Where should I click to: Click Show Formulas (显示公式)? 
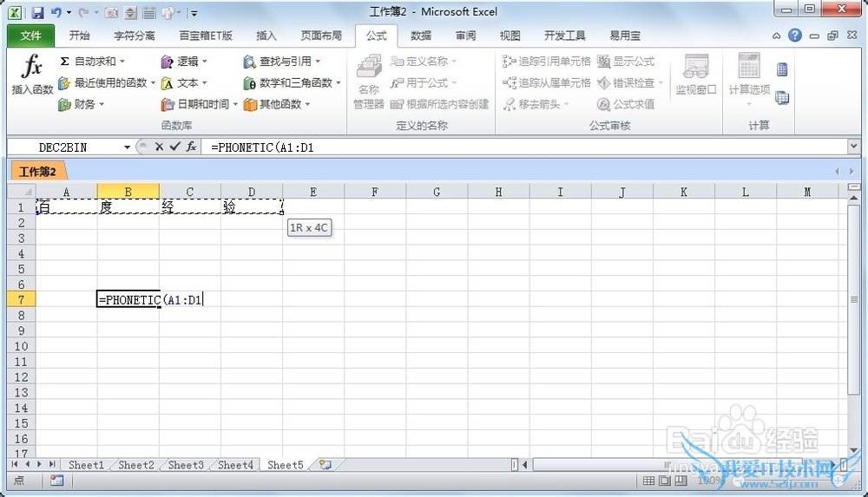click(x=626, y=62)
